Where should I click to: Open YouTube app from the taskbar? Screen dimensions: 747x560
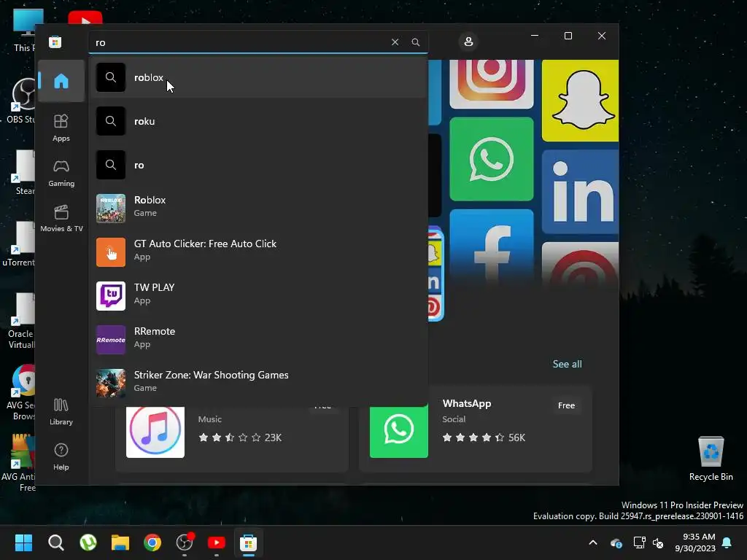coord(217,542)
